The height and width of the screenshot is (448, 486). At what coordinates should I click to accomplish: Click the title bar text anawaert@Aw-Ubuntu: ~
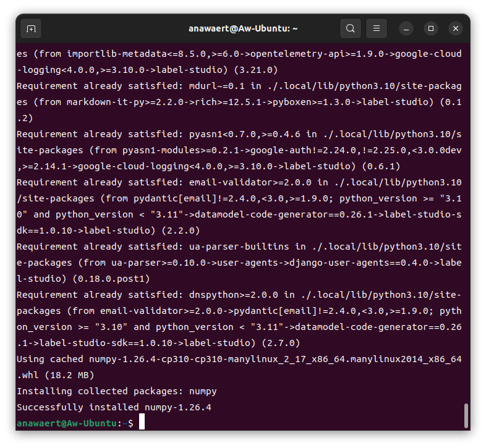pos(243,28)
